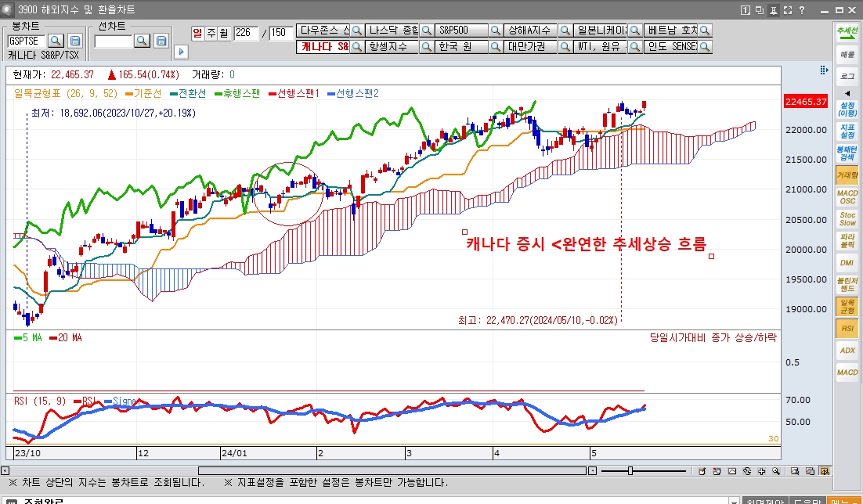Toggle the DMI indicator button
The image size is (863, 504).
(x=847, y=263)
